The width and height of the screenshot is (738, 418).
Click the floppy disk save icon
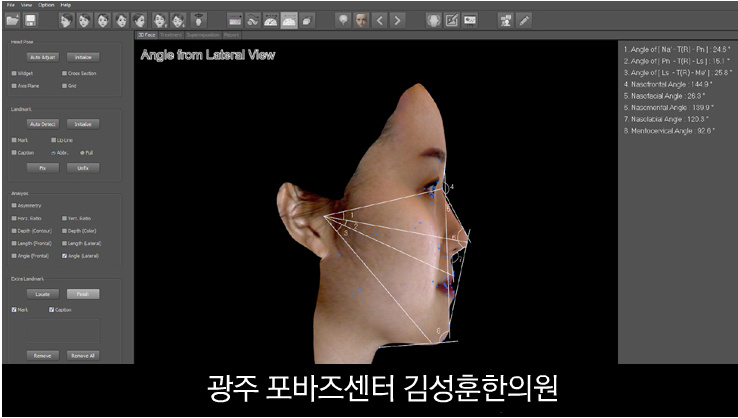click(31, 20)
